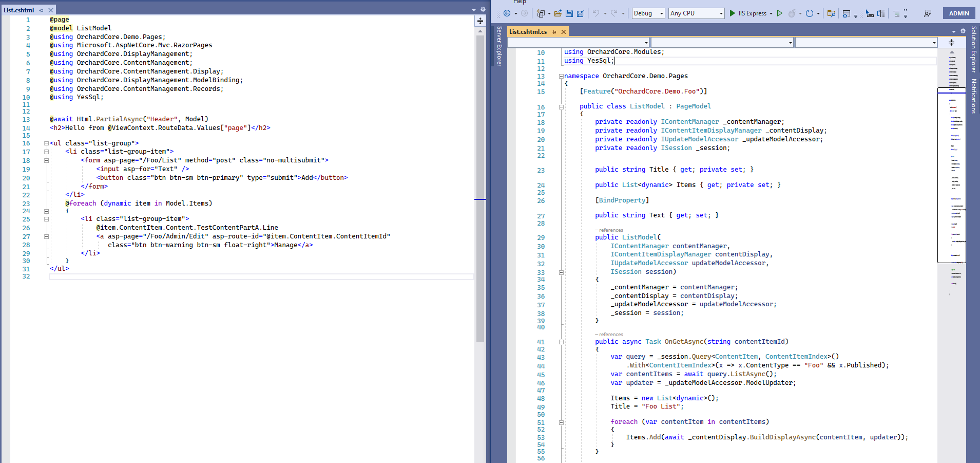
Task: Switch to the List.cshtml tab
Action: point(18,10)
